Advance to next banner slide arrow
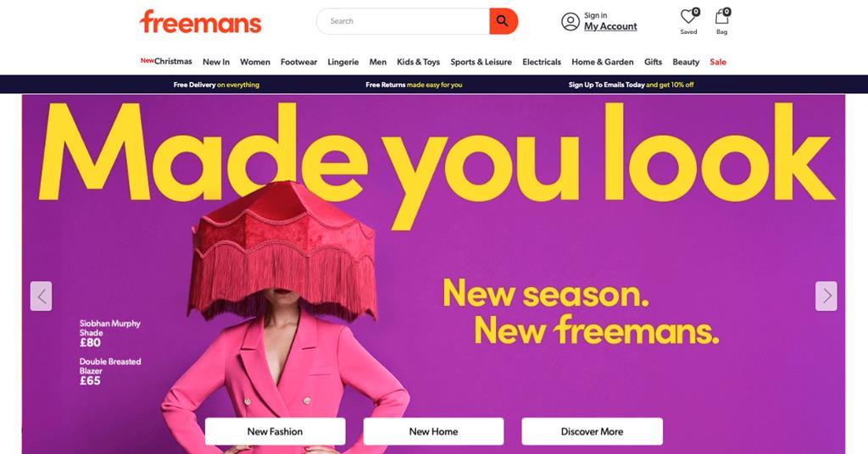Viewport: 868px width, 454px height. (x=826, y=296)
